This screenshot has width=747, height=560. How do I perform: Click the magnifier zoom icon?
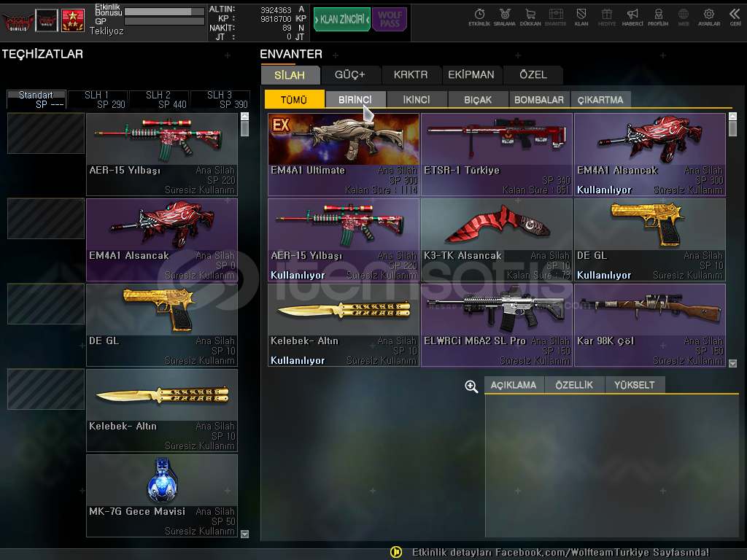tap(471, 386)
